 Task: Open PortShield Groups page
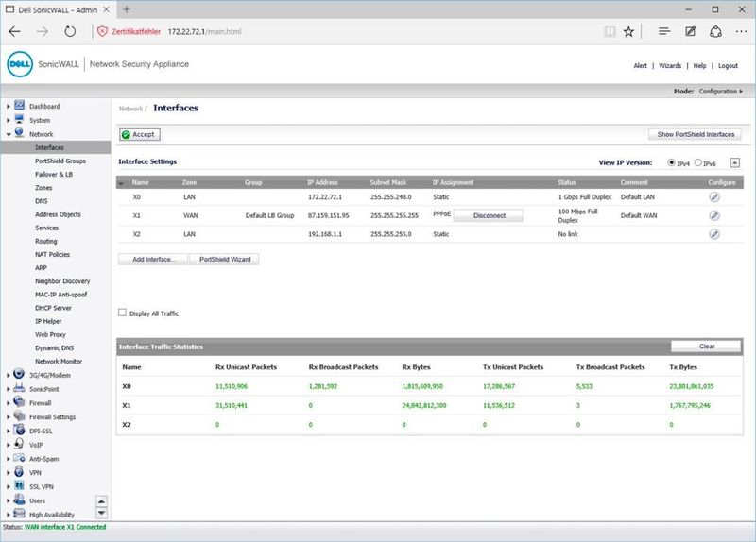coord(60,161)
